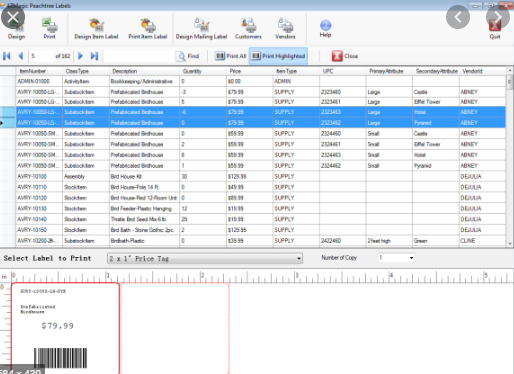Viewport: 514px width, 374px height.
Task: Click the Find magnifier button
Action: coord(188,56)
